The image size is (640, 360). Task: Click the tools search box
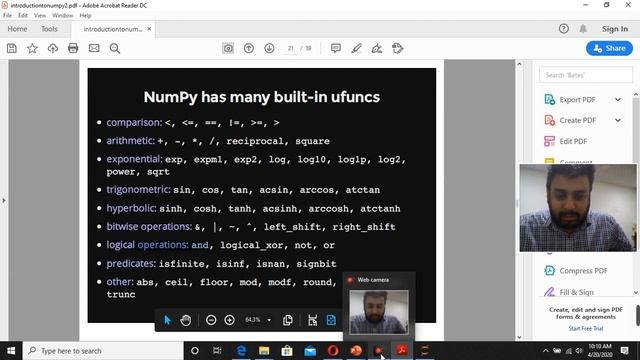click(x=586, y=75)
